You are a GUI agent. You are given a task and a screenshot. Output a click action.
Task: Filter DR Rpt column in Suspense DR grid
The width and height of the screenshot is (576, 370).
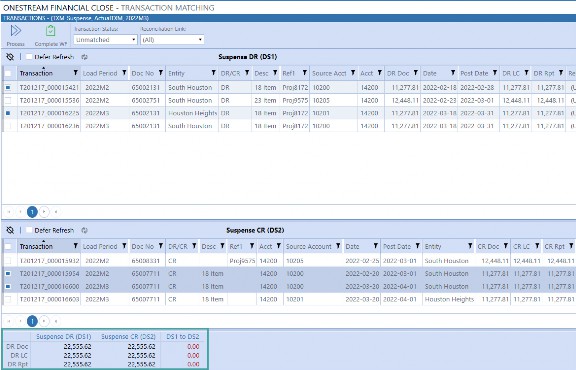click(561, 73)
